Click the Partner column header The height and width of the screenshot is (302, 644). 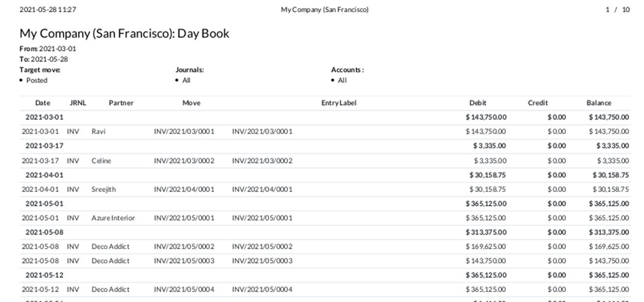click(x=121, y=103)
